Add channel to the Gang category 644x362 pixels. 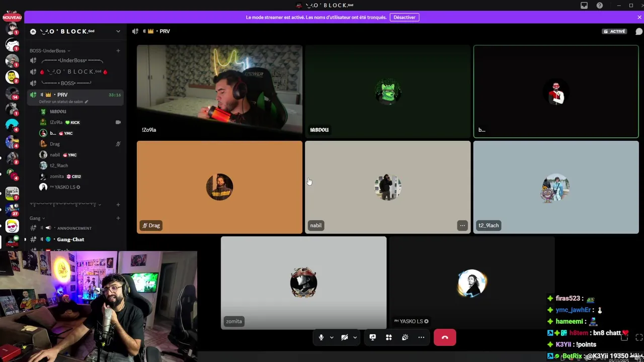118,218
